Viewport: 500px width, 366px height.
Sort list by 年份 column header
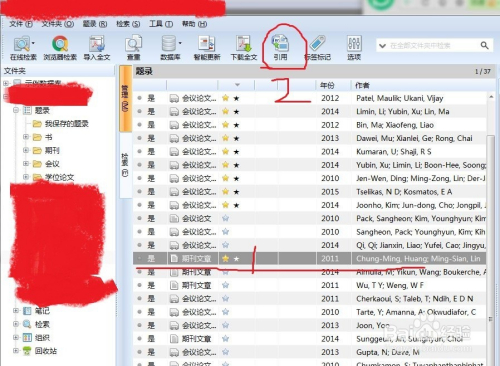click(327, 85)
